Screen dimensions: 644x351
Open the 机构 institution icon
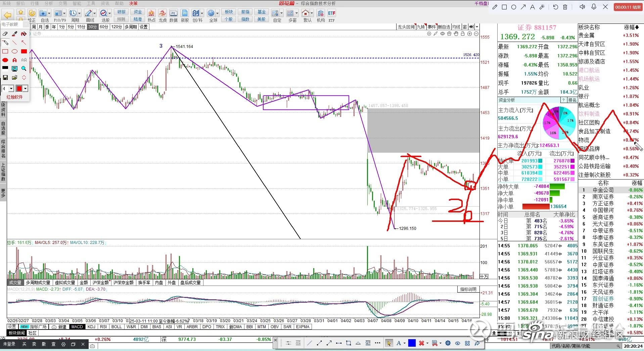321,16
